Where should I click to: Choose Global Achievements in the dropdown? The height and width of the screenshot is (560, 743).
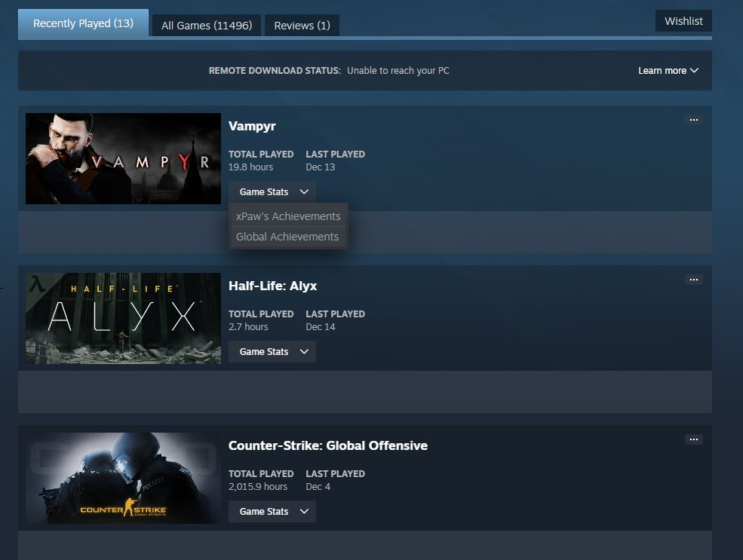(x=288, y=237)
